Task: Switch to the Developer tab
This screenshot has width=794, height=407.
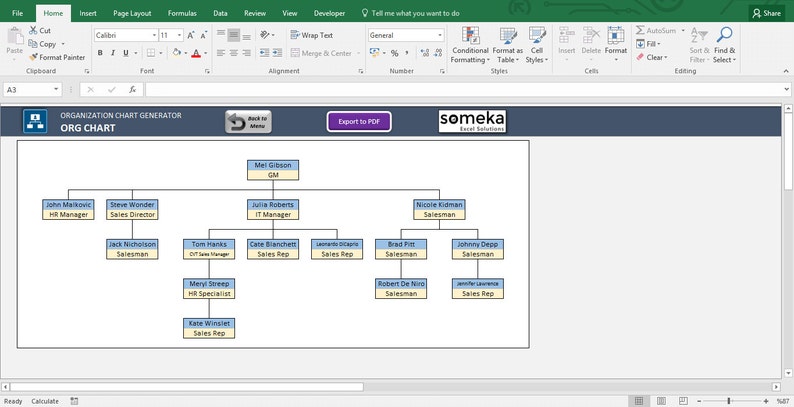Action: [x=329, y=13]
